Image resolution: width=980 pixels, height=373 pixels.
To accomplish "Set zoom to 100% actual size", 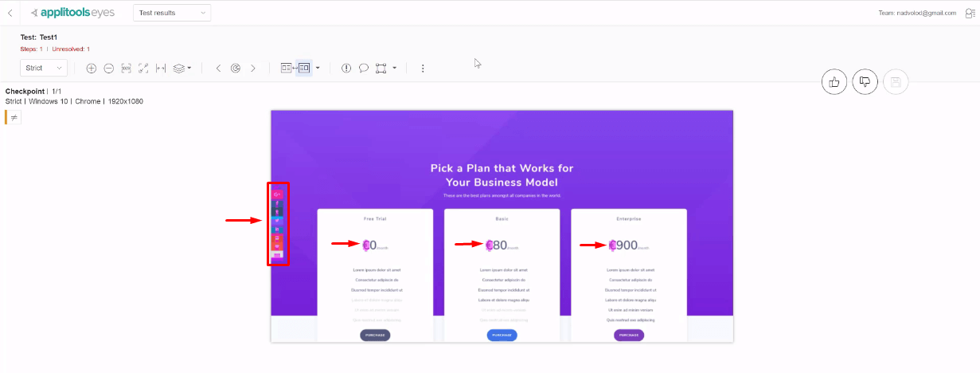I will (126, 69).
